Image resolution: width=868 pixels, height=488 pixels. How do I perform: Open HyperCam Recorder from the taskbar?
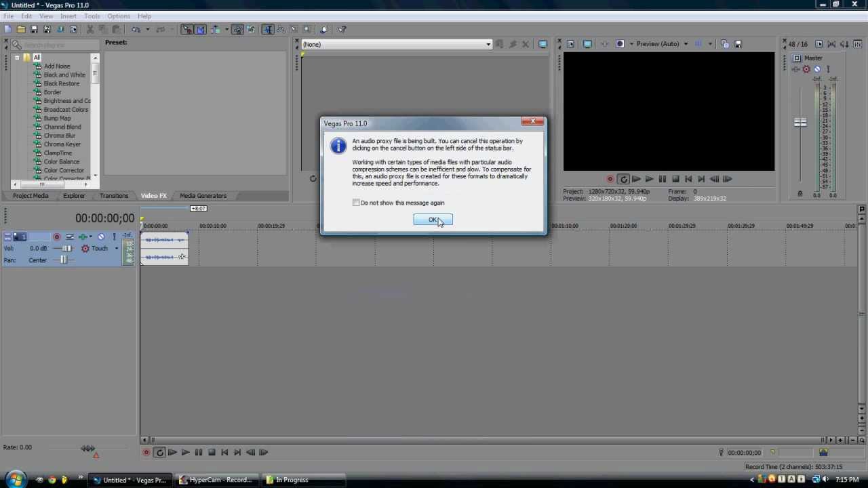pyautogui.click(x=216, y=480)
